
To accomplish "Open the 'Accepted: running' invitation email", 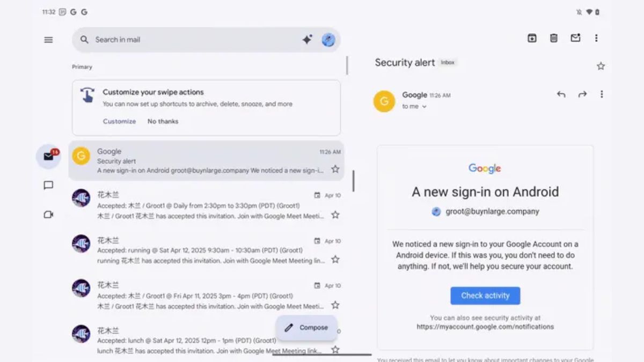I will 206,250.
